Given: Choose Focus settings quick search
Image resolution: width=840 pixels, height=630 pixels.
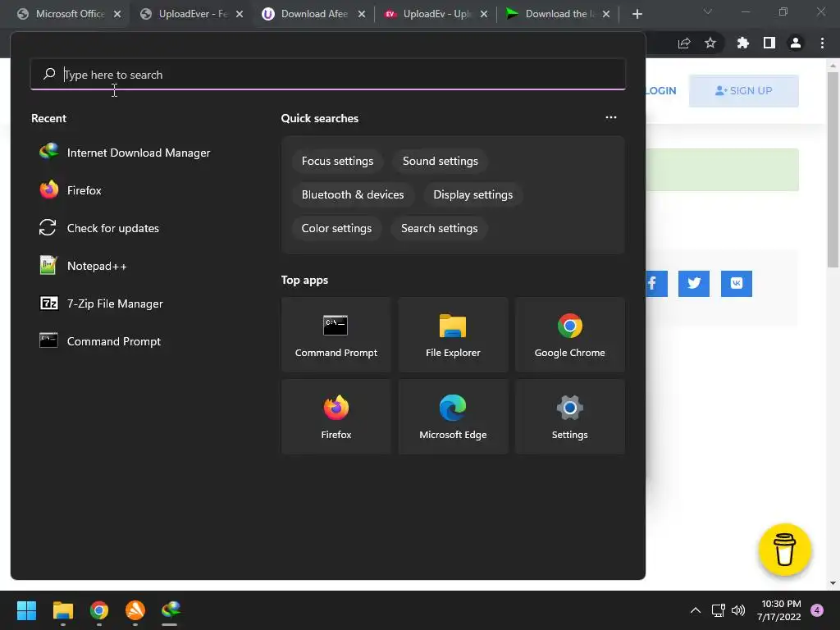Looking at the screenshot, I should (337, 162).
